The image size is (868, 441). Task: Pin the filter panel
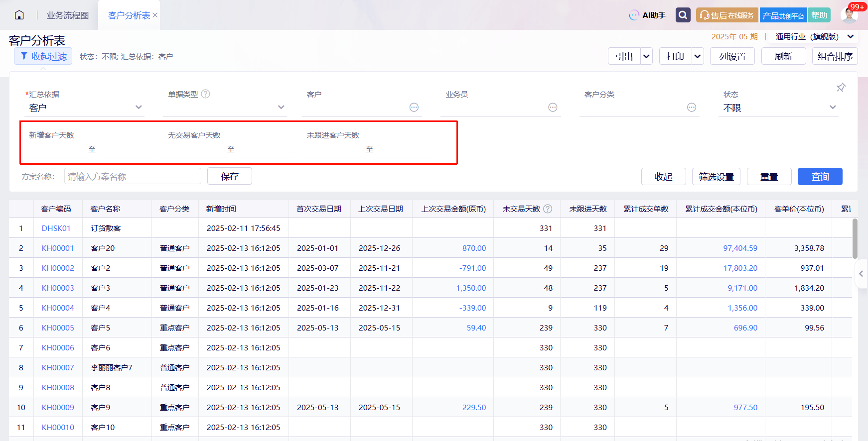[841, 88]
